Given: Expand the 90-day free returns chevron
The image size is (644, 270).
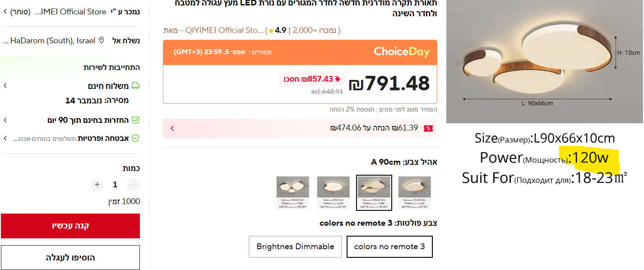Looking at the screenshot, I should coord(5,120).
